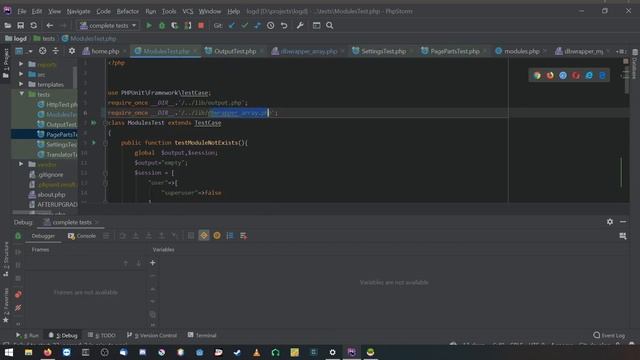
Task: Locate current file using the Project panel target icon
Action: click(42, 51)
